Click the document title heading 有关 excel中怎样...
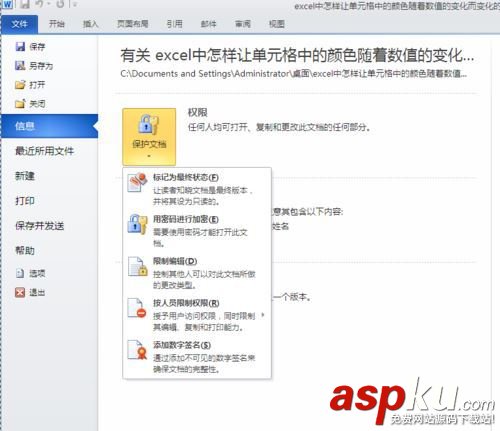The height and width of the screenshot is (431, 500). [297, 55]
